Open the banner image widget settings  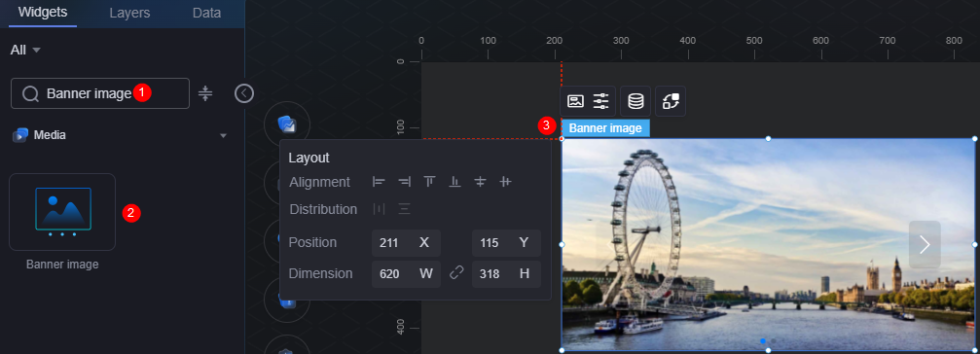tap(575, 101)
